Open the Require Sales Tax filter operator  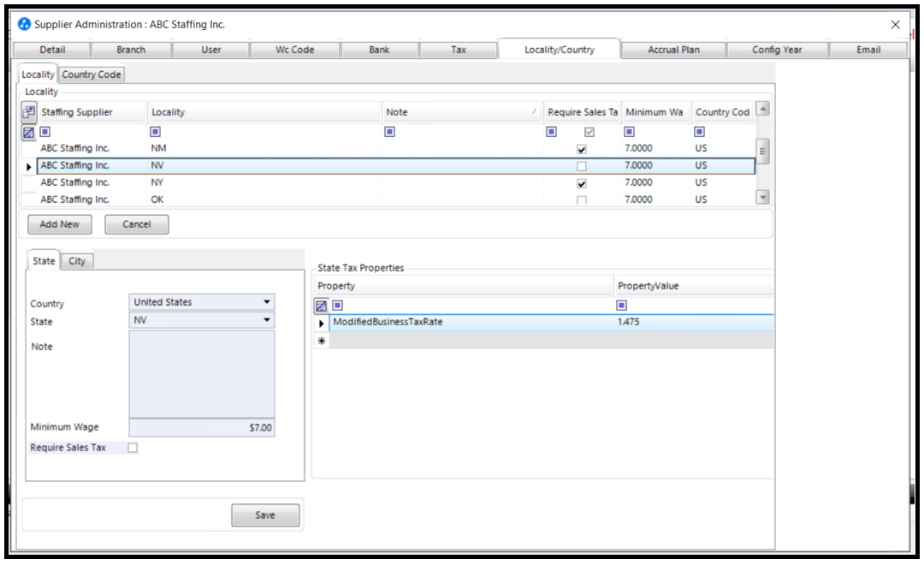(552, 132)
